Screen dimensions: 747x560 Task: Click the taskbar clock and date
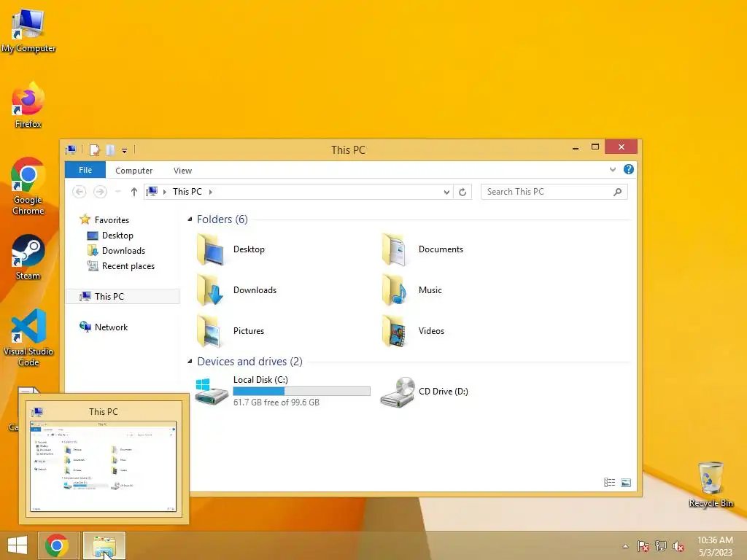click(715, 546)
